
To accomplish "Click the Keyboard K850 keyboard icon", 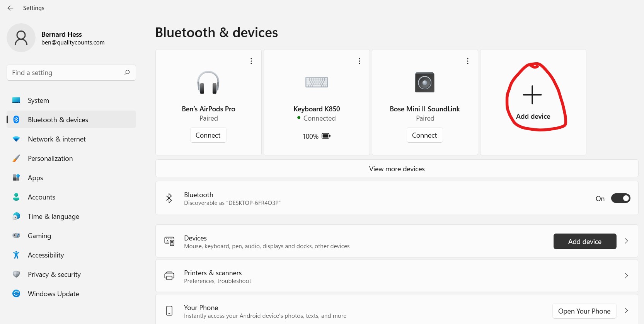I will 317,82.
